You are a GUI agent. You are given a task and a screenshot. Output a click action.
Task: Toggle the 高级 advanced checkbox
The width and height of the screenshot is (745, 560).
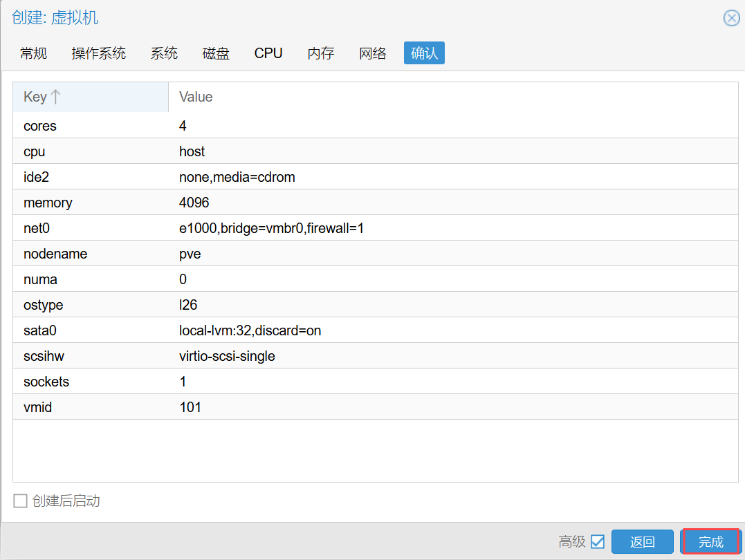pos(598,541)
